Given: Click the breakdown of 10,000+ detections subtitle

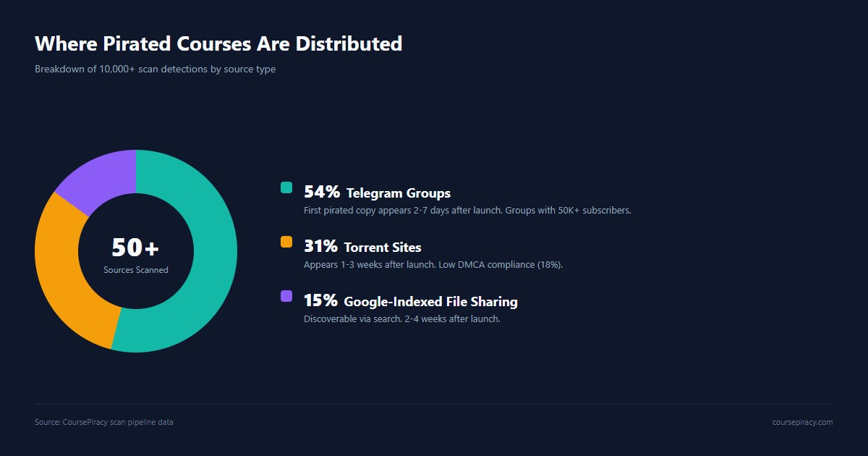Looking at the screenshot, I should (x=155, y=69).
